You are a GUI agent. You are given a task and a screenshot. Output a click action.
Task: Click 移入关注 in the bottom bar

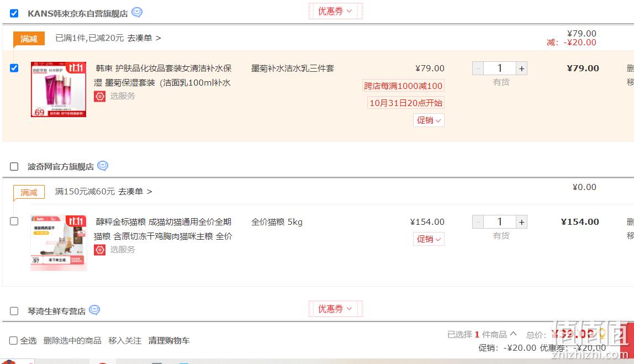coord(125,341)
